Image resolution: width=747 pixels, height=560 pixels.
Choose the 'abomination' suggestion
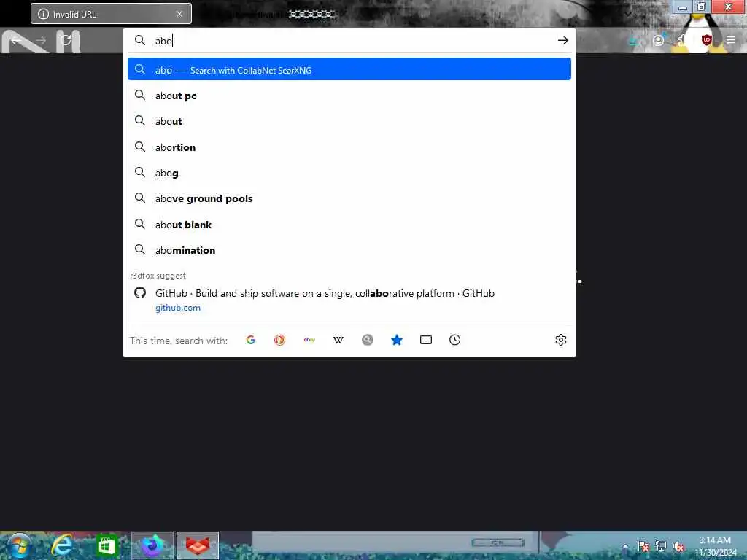pyautogui.click(x=349, y=250)
